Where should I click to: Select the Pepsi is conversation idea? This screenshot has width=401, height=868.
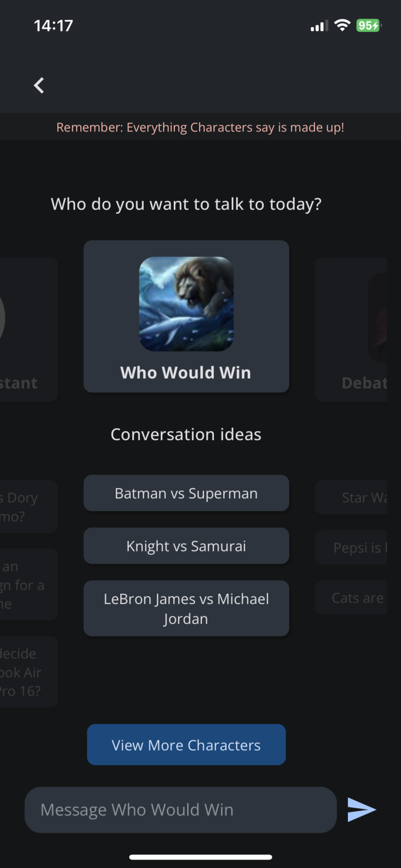click(x=351, y=547)
